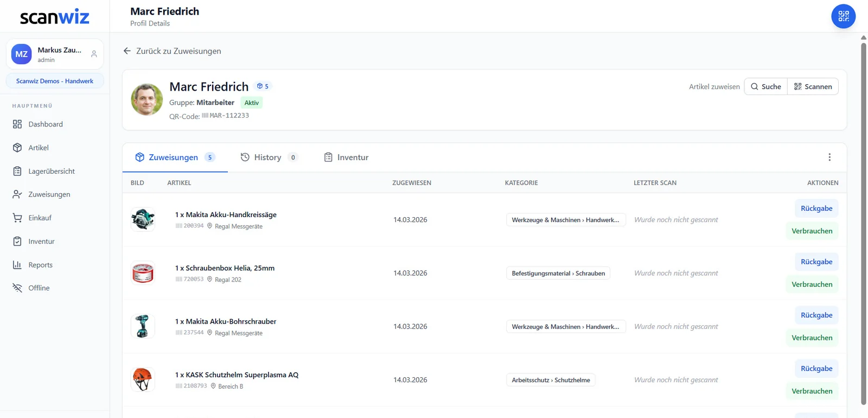Click the cube badge showing 5 next to name
The height and width of the screenshot is (418, 868).
(x=263, y=86)
